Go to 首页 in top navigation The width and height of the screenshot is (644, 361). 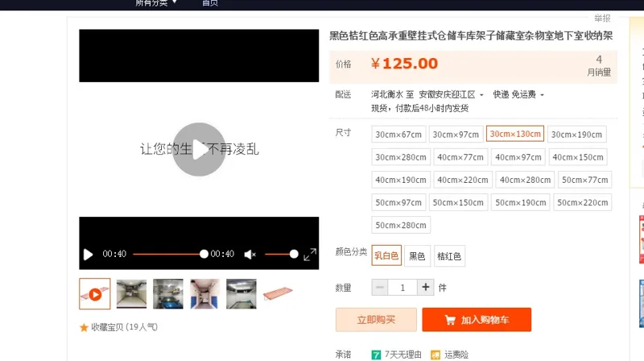(x=210, y=3)
